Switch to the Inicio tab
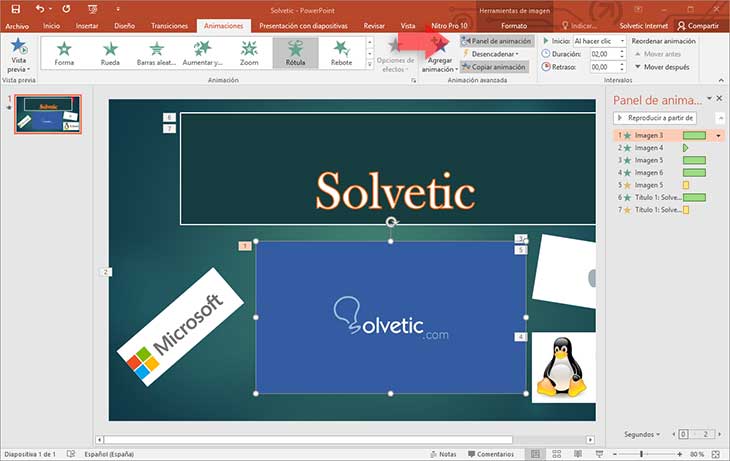Viewport: 730px width, 461px height. (x=51, y=26)
